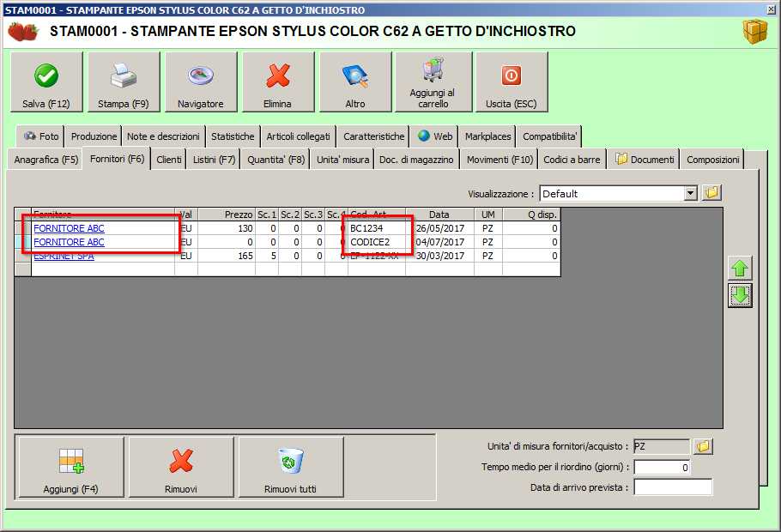
Task: Open the Statistiche tab
Action: tap(233, 136)
